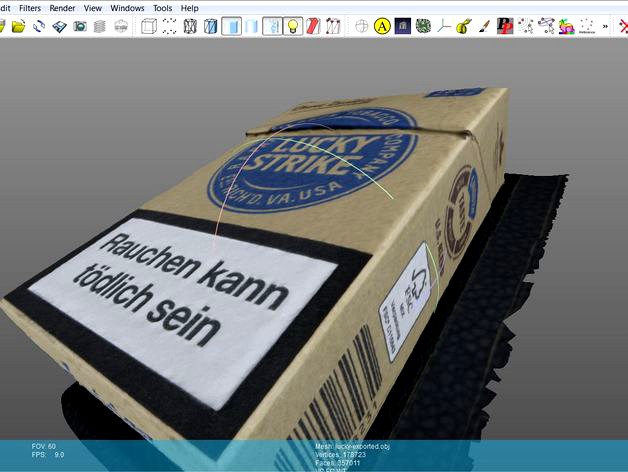
Task: Select flat lines shading mode
Action: click(231, 26)
